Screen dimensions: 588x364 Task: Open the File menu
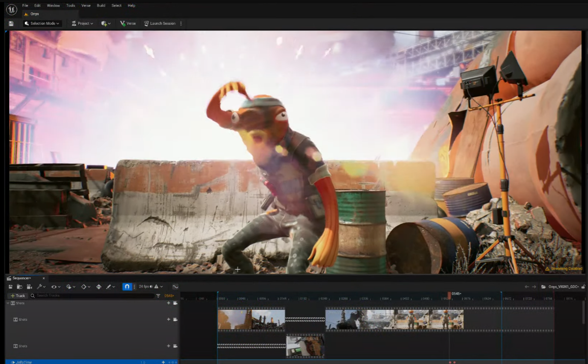[x=25, y=6]
